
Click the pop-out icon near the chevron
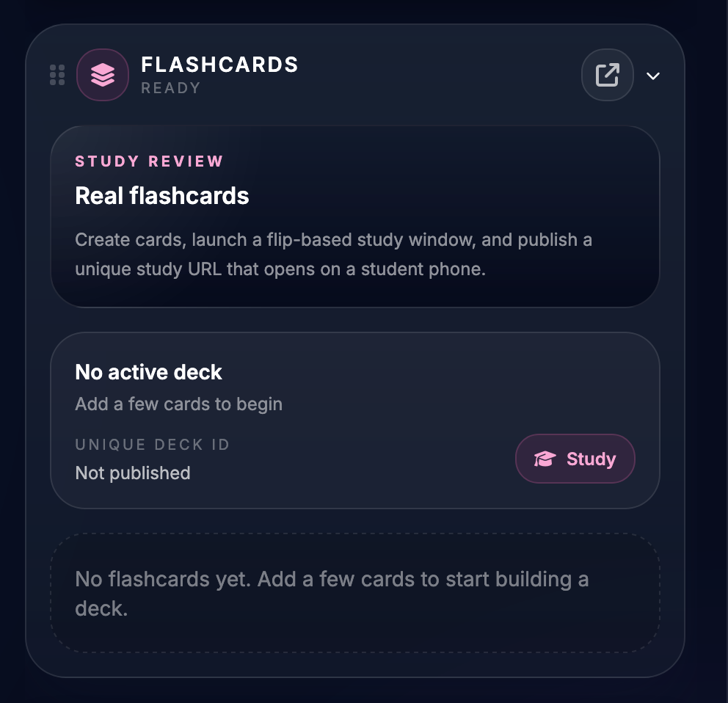(x=608, y=74)
